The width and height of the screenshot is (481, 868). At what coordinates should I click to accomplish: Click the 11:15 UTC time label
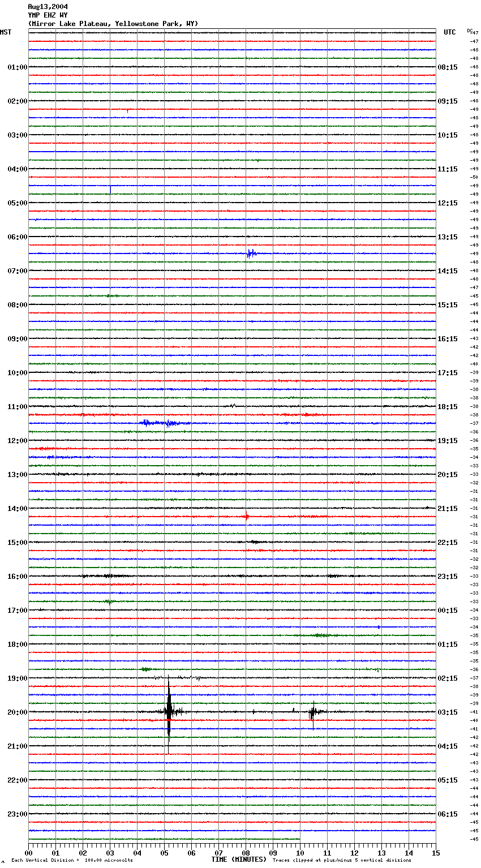coord(448,169)
